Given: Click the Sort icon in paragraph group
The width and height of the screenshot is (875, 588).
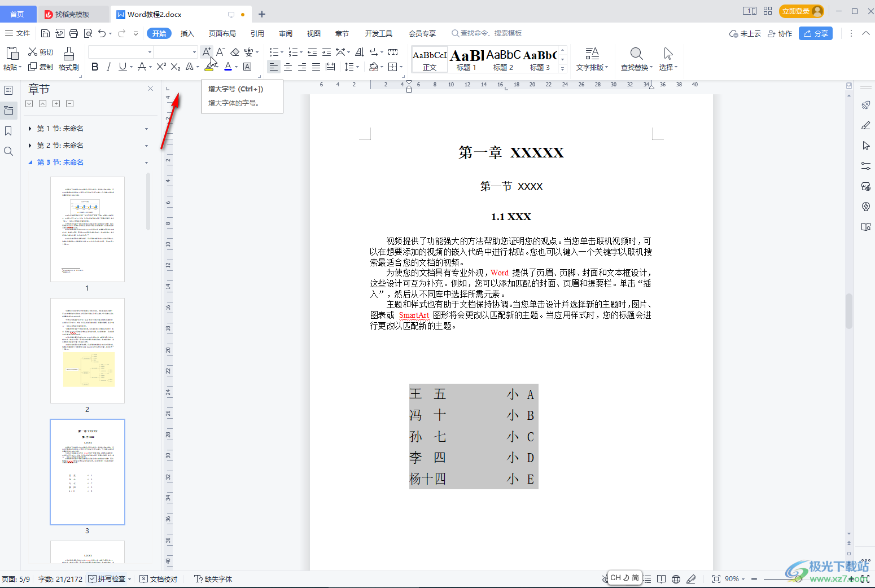Looking at the screenshot, I should pyautogui.click(x=360, y=52).
